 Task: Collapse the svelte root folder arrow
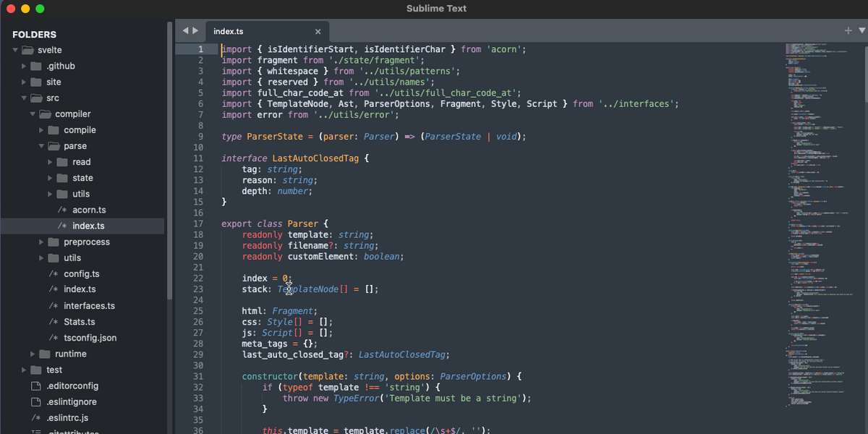point(14,51)
